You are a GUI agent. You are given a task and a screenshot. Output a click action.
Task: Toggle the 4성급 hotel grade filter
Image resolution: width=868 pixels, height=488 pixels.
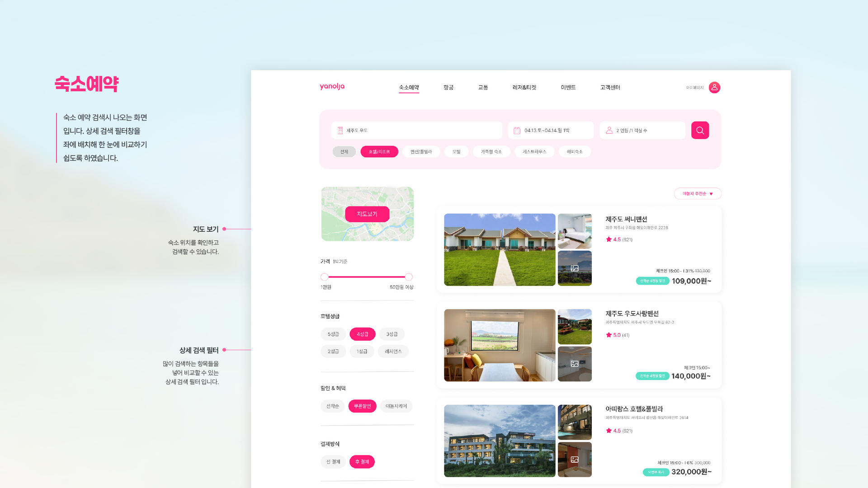[x=362, y=334]
